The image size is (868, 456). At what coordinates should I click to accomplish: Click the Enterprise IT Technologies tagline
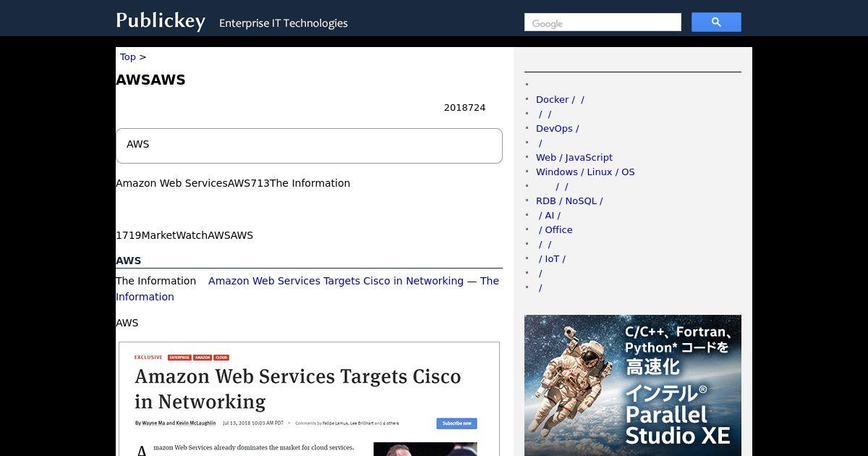(x=284, y=23)
